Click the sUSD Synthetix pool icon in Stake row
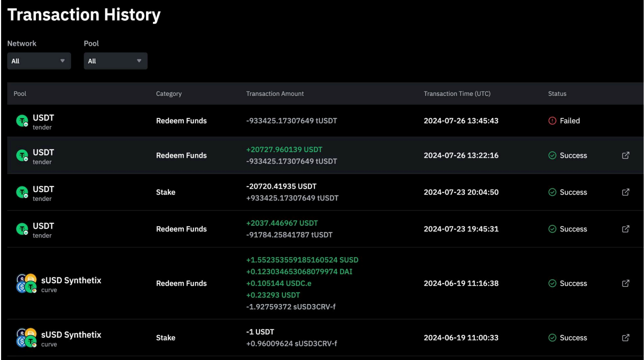The height and width of the screenshot is (360, 644). tap(26, 338)
